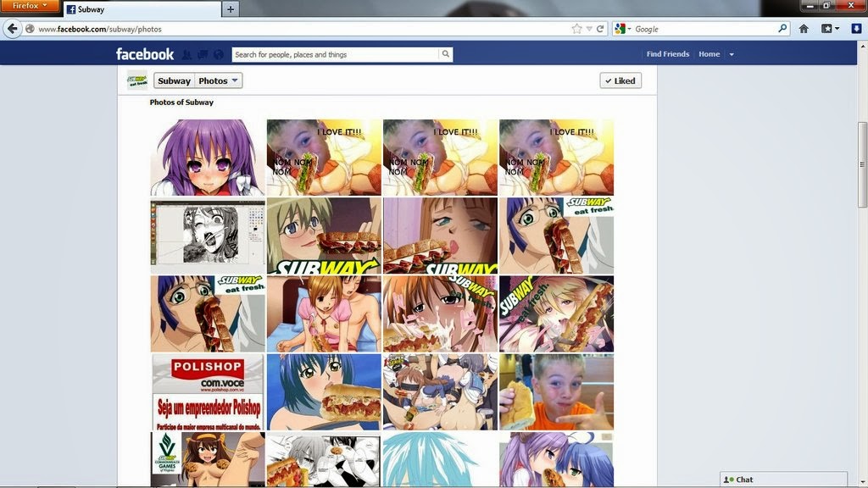Open the Chat bar
Viewport: 868px width, 488px height.
783,480
